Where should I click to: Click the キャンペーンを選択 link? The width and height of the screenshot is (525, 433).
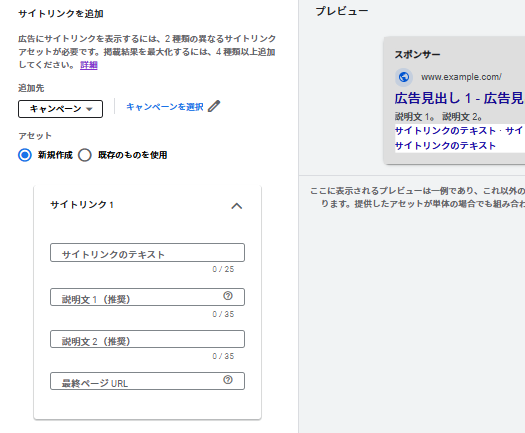[165, 107]
